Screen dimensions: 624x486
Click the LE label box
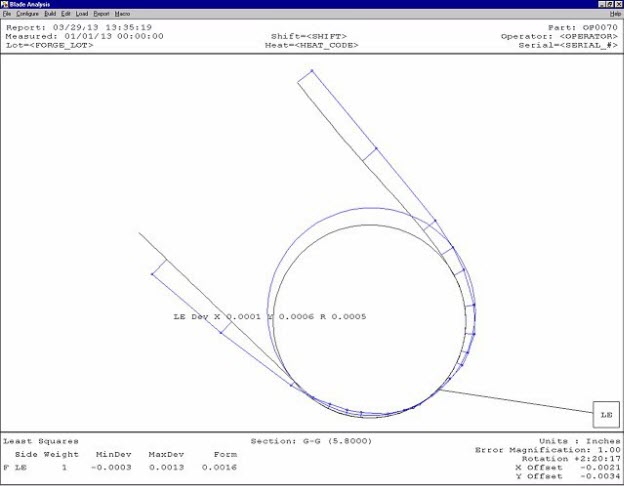[605, 413]
